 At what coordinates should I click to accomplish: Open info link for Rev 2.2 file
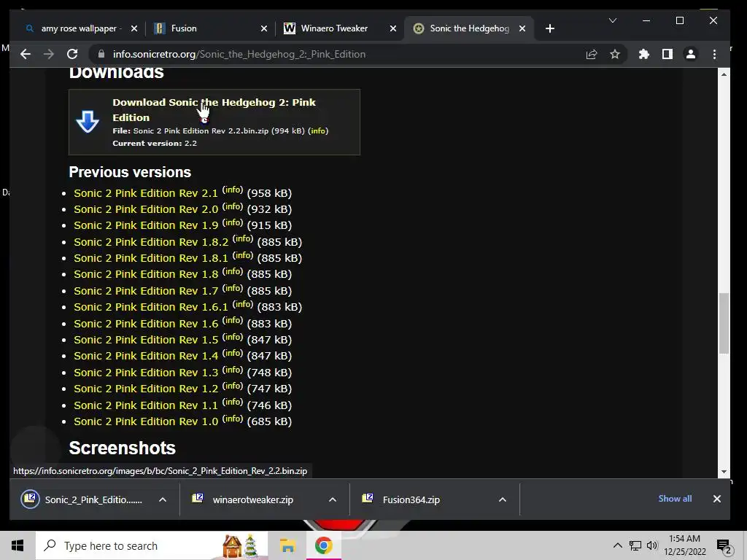coord(318,131)
